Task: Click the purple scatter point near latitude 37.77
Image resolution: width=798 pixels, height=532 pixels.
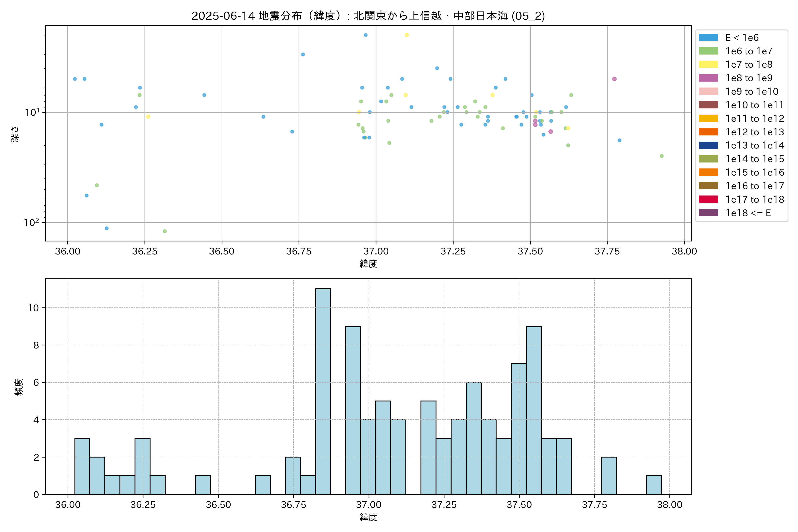Action: click(x=614, y=79)
